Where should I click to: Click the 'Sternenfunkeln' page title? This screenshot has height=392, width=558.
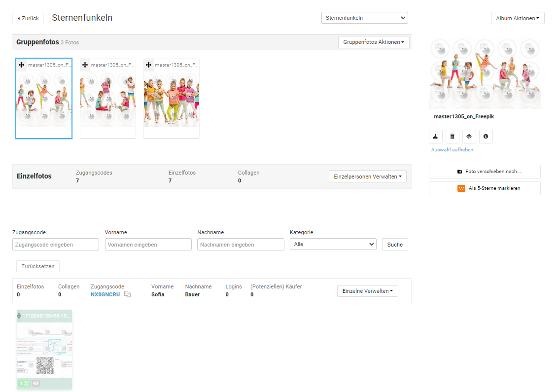tap(82, 18)
